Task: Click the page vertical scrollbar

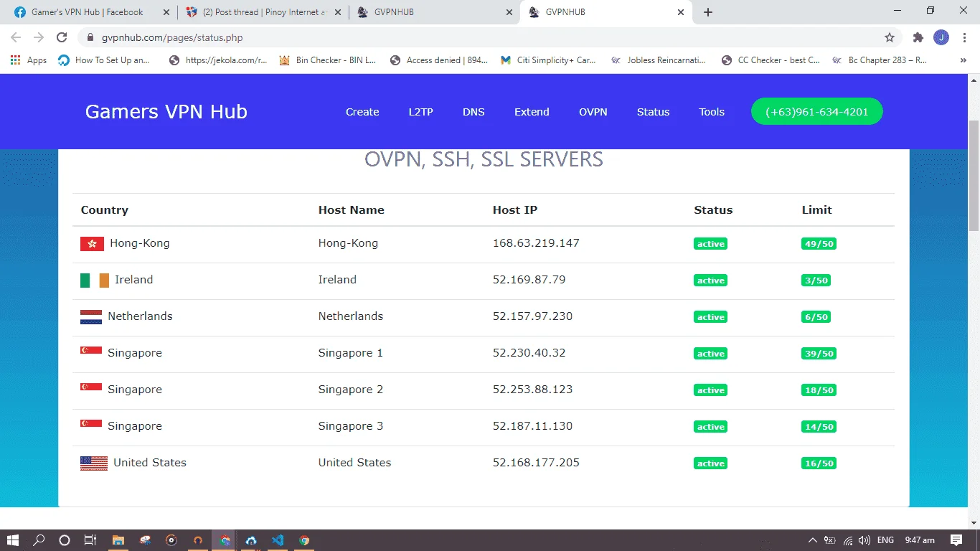Action: (974, 176)
